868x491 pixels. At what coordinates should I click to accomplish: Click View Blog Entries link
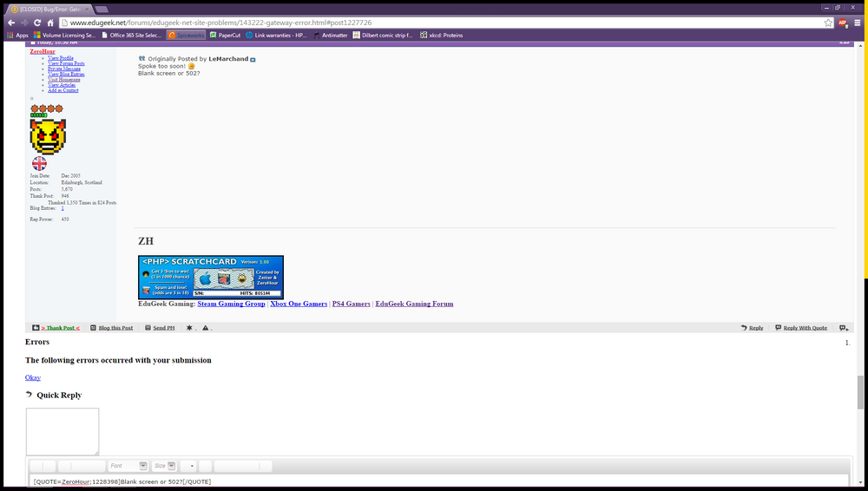66,75
